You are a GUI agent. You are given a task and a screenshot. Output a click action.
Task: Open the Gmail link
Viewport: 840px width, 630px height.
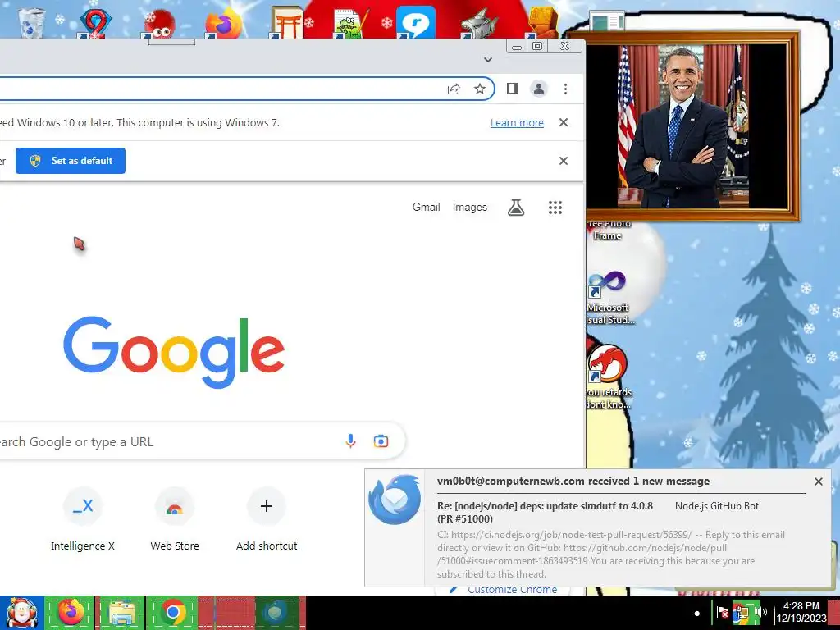coord(427,208)
